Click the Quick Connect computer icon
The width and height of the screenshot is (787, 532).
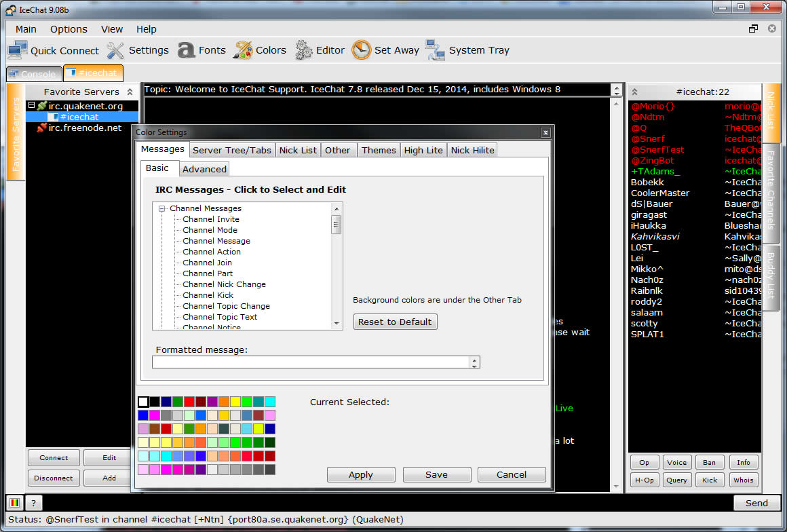point(18,50)
